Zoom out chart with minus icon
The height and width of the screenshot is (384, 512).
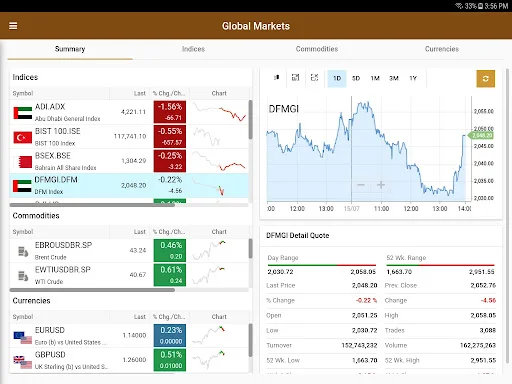361,185
